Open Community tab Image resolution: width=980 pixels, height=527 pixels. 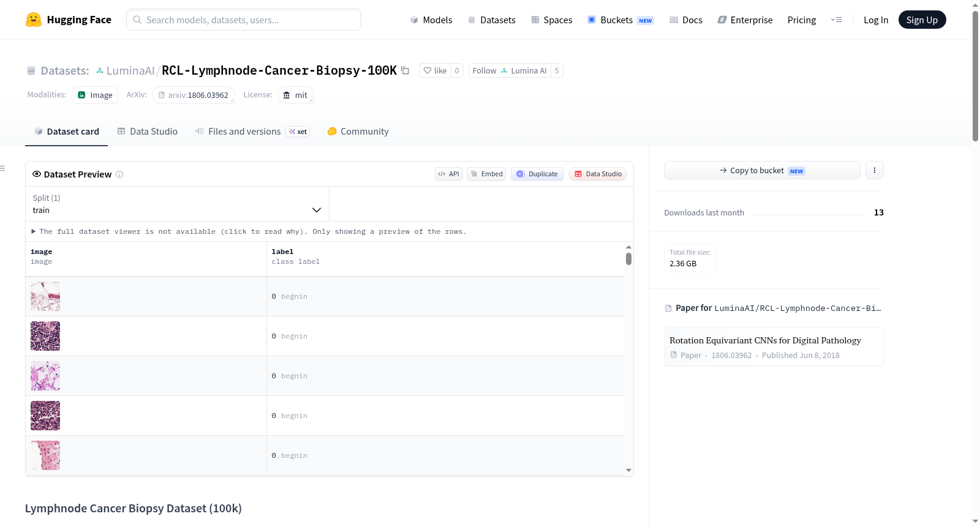[358, 131]
